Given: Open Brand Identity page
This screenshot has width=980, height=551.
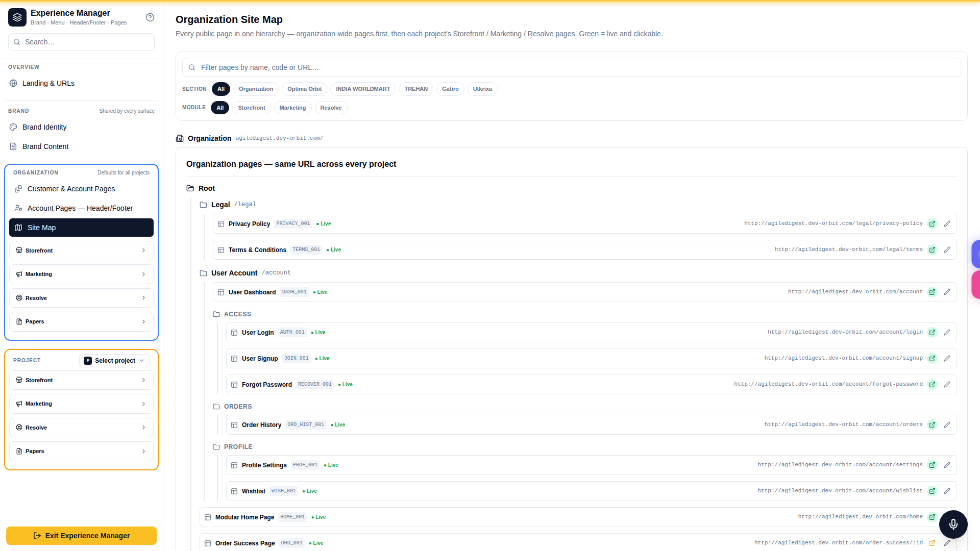Looking at the screenshot, I should (x=81, y=127).
